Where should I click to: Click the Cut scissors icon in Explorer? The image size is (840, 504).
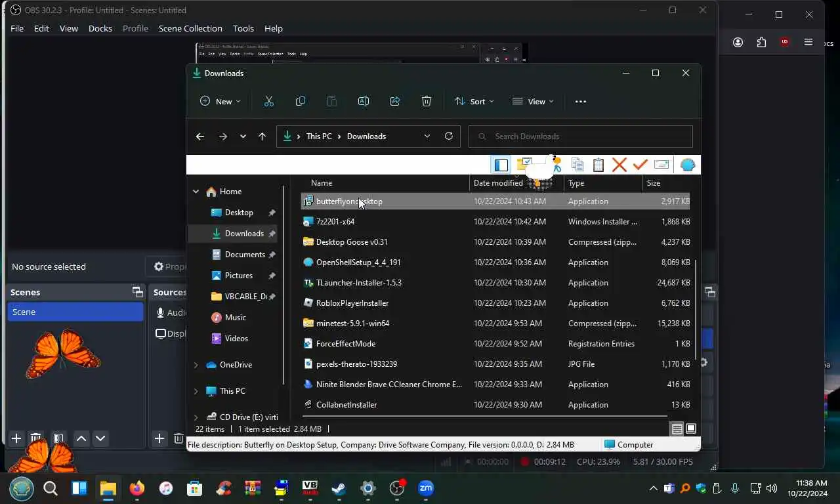pos(269,101)
